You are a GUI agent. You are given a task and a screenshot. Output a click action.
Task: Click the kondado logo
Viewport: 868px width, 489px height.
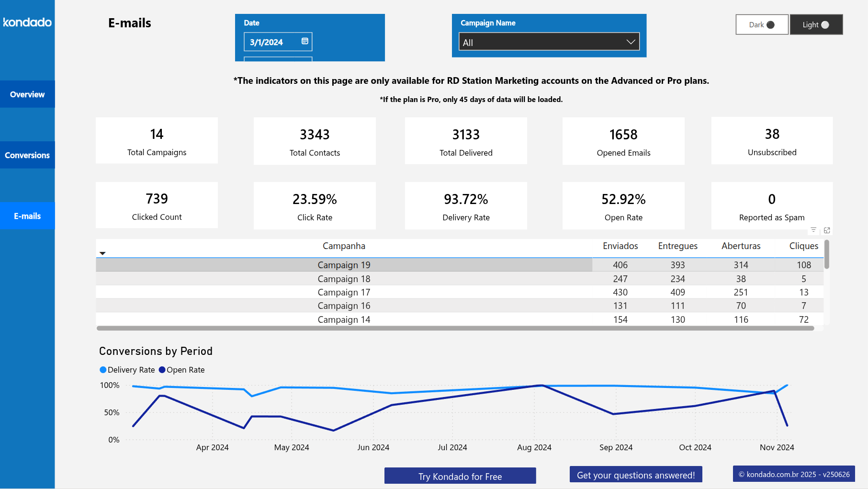click(27, 22)
